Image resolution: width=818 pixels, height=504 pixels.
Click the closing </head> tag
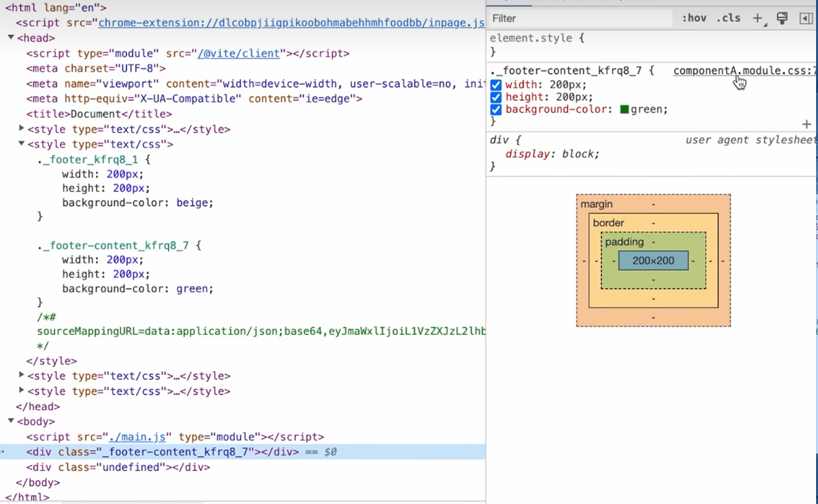click(x=38, y=406)
